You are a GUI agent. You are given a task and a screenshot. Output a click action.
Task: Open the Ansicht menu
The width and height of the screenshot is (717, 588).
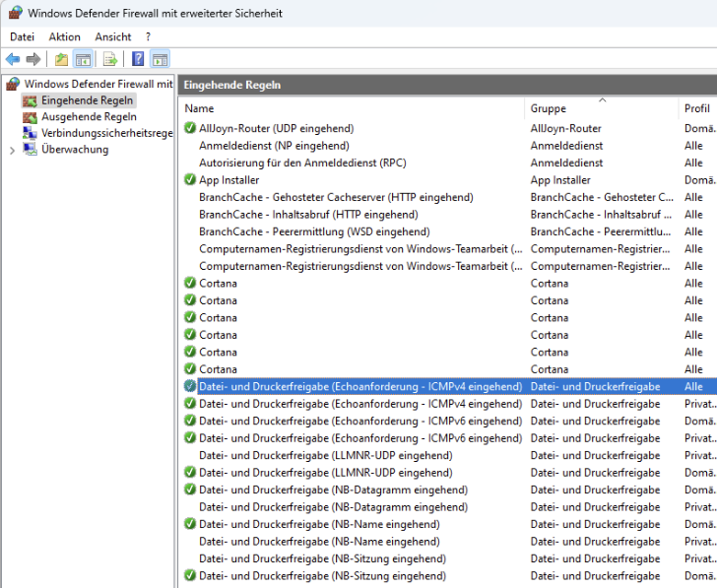(113, 37)
